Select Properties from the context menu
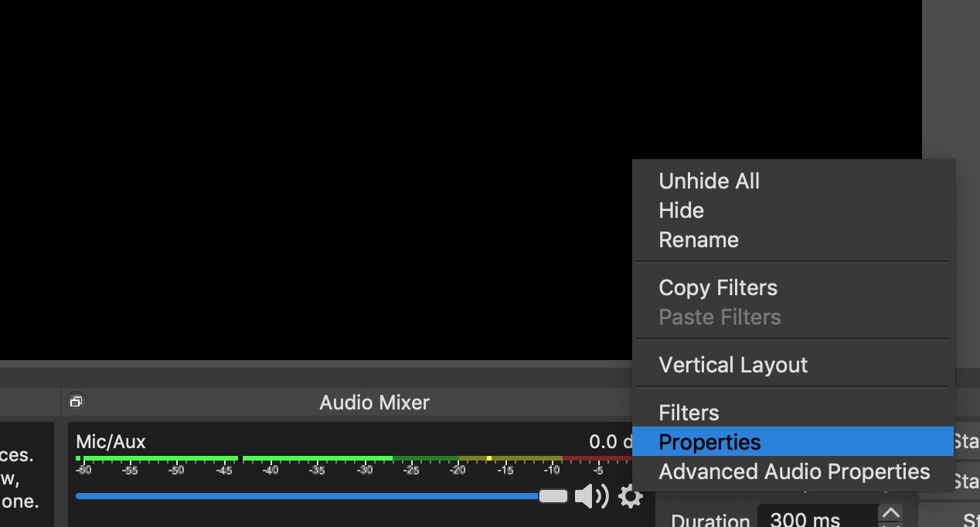 tap(710, 442)
